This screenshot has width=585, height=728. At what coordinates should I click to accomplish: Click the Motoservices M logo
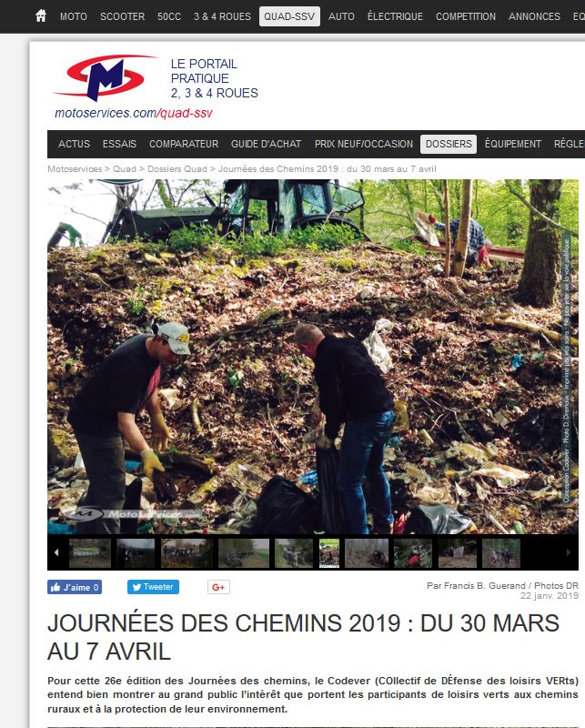click(x=105, y=77)
